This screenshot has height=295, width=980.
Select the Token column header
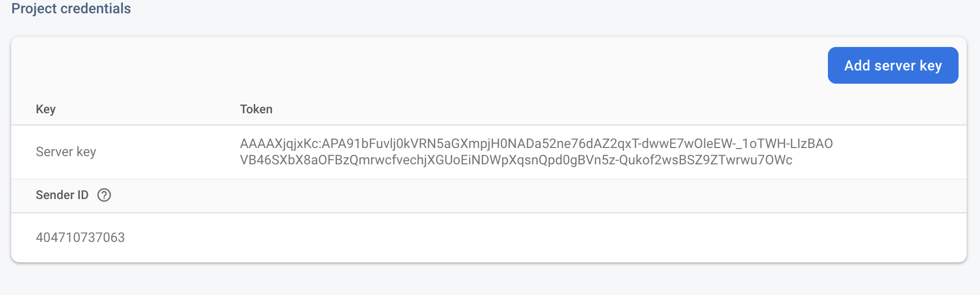[x=256, y=109]
